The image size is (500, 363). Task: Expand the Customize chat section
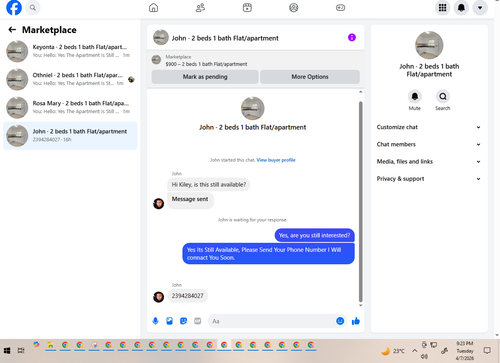point(429,127)
